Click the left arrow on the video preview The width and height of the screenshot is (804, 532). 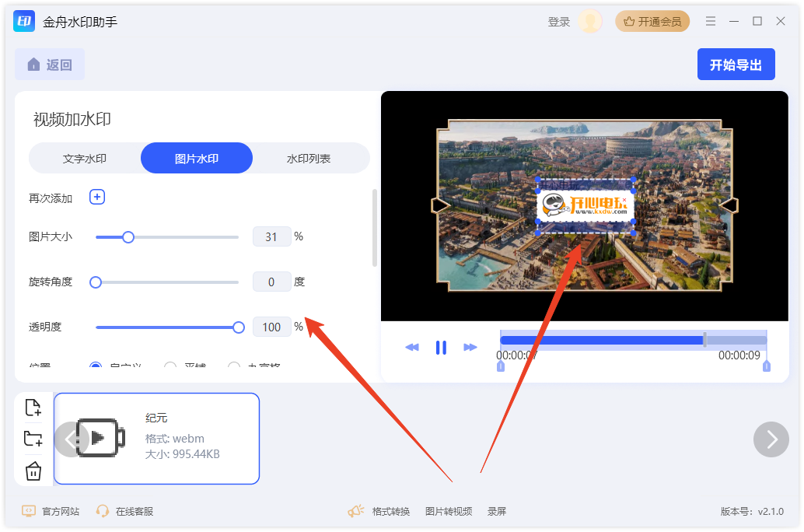(x=441, y=205)
